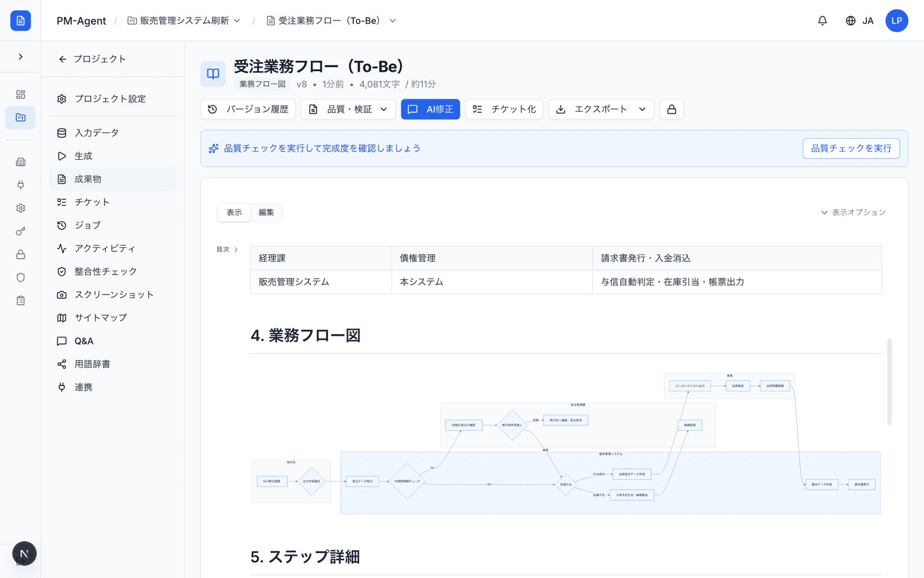
Task: Click the チケット化 button
Action: 504,109
